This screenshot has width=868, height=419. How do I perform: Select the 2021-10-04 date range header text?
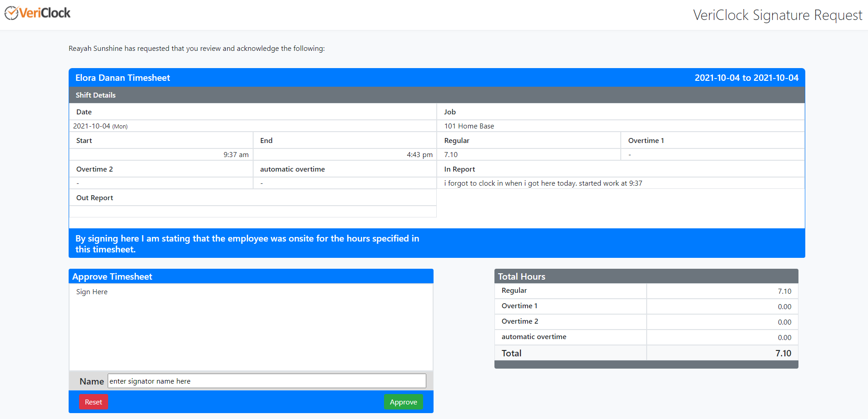[x=746, y=78]
